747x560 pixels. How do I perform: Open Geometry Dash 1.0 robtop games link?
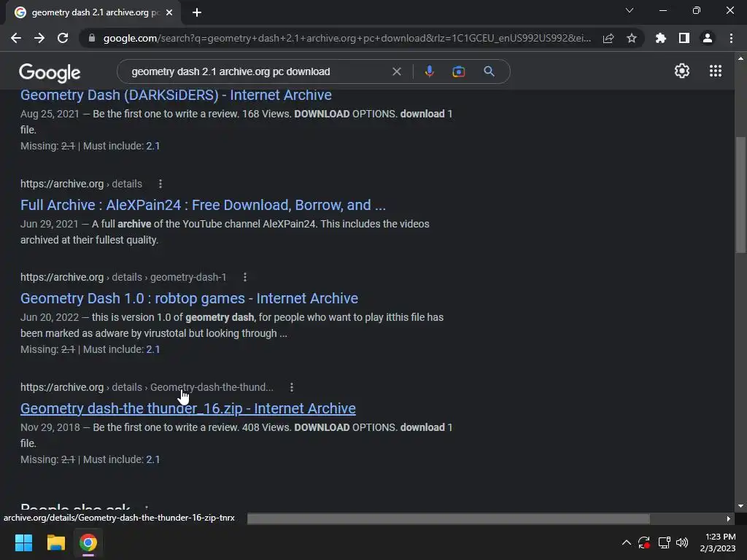click(189, 298)
